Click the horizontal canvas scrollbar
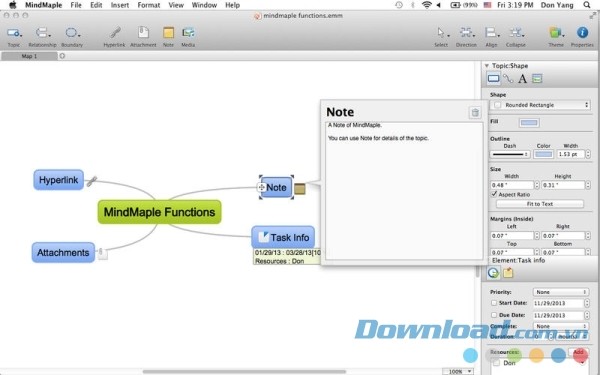 tap(244, 372)
